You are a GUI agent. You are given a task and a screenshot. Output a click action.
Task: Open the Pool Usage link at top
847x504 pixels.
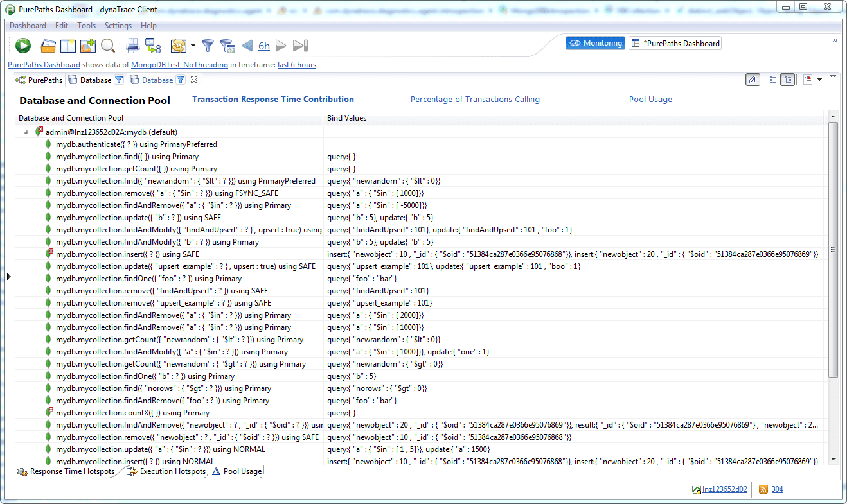tap(650, 100)
